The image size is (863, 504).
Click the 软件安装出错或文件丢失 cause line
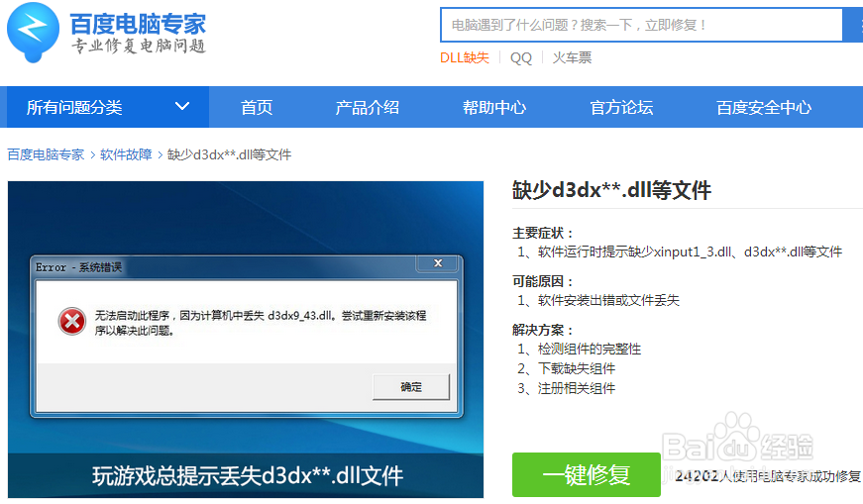598,300
